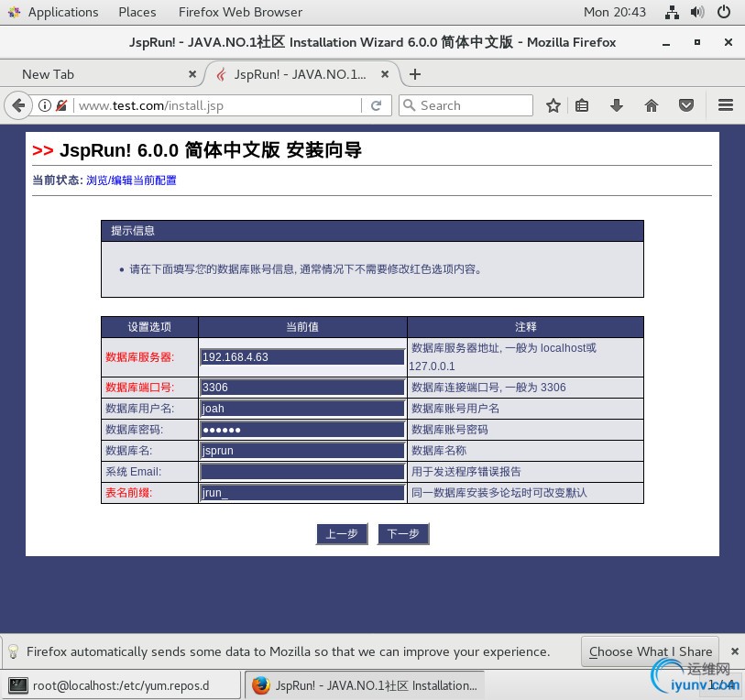The width and height of the screenshot is (745, 700).
Task: Open Places menu in top bar
Action: click(137, 12)
